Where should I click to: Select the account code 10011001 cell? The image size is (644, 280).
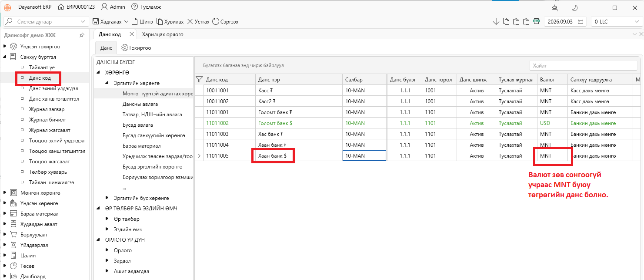[229, 90]
